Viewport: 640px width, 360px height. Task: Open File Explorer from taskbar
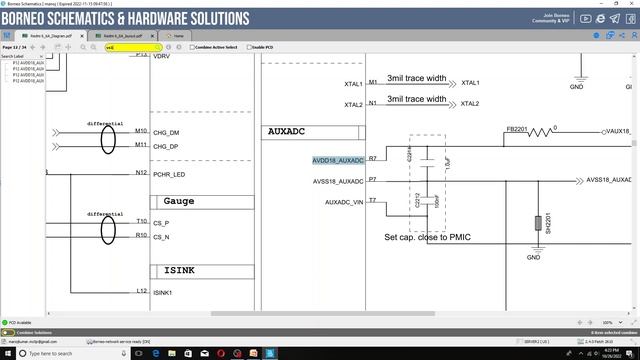(172, 353)
